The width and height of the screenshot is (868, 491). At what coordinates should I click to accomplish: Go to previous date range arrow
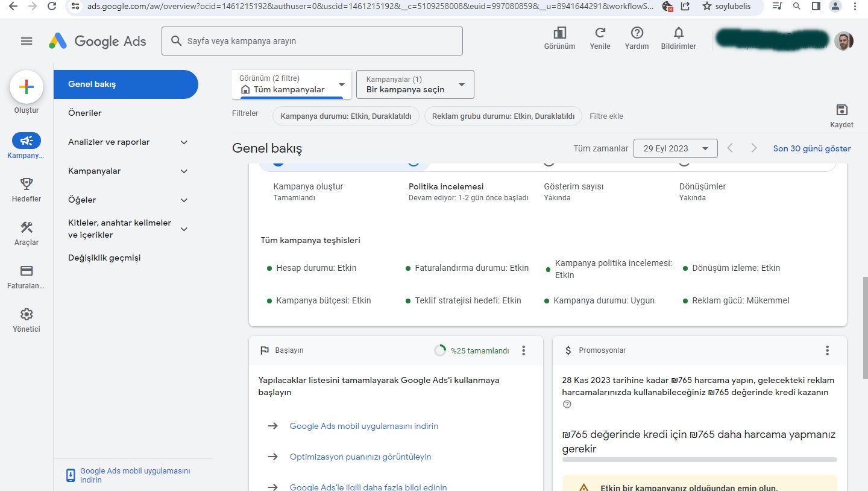(730, 148)
